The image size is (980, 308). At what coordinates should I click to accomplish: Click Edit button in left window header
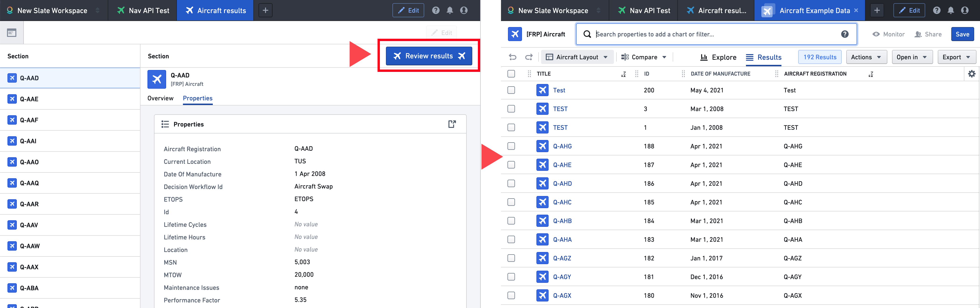(x=408, y=10)
